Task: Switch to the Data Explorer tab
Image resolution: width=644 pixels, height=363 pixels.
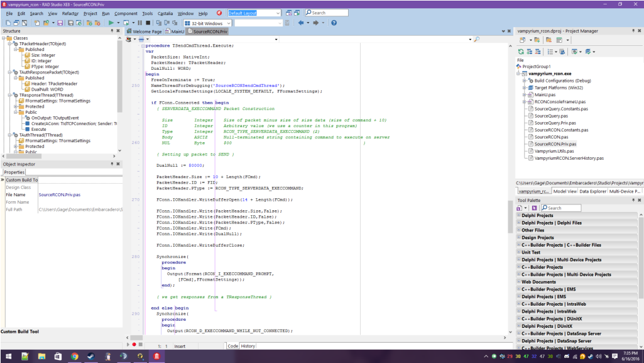Action: click(x=592, y=191)
